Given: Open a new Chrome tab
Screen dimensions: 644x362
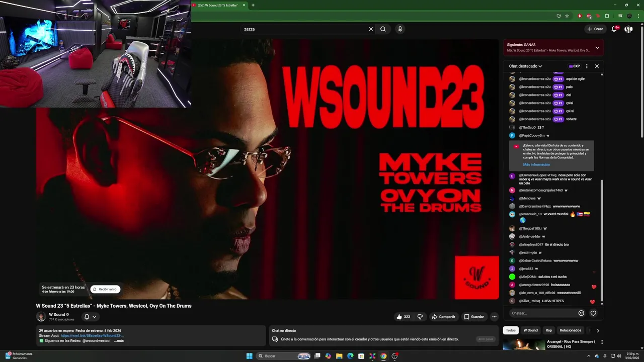Looking at the screenshot, I should (x=253, y=5).
